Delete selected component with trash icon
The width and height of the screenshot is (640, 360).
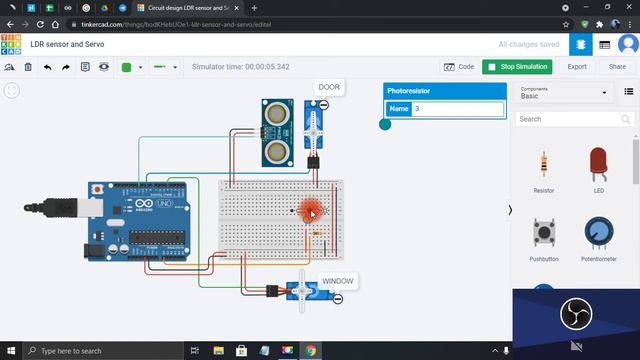28,67
